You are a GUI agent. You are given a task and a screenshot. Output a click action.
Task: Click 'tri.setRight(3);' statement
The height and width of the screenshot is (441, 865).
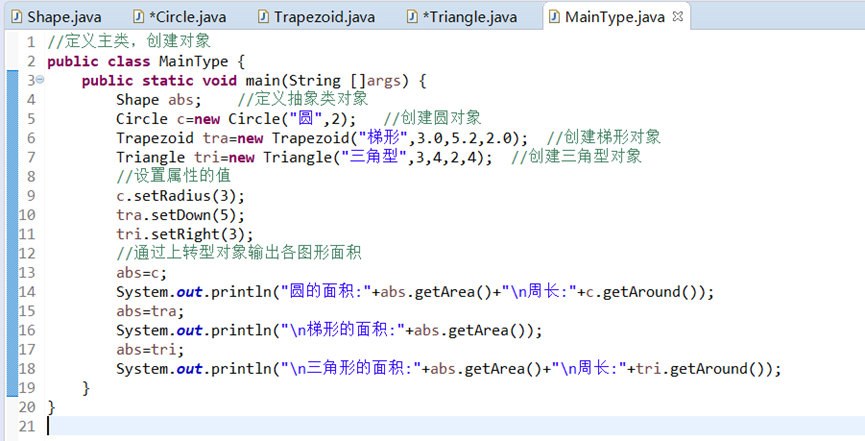[x=185, y=234]
